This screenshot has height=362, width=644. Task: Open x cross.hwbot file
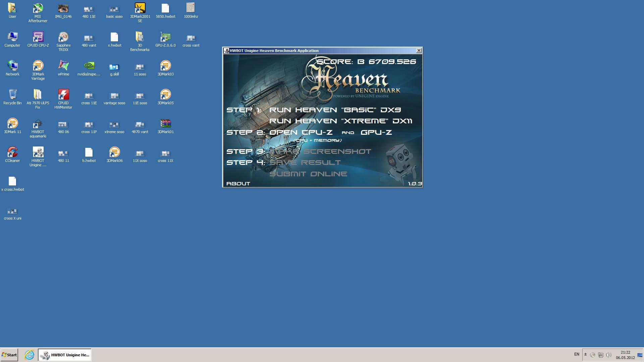(x=12, y=184)
